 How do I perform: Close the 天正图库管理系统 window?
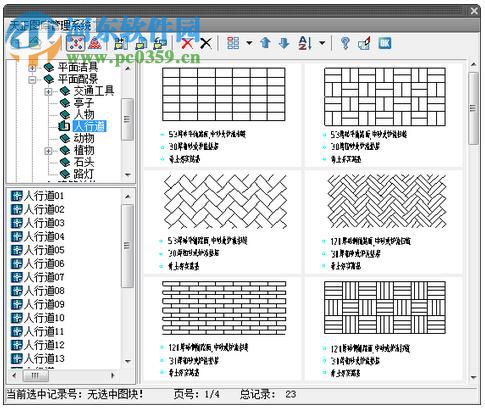pos(474,11)
